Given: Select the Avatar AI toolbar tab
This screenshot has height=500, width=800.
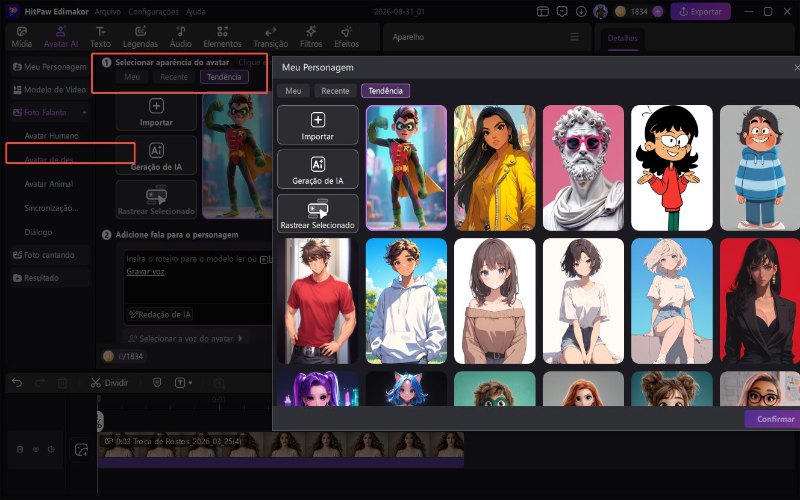Looking at the screenshot, I should (x=61, y=38).
